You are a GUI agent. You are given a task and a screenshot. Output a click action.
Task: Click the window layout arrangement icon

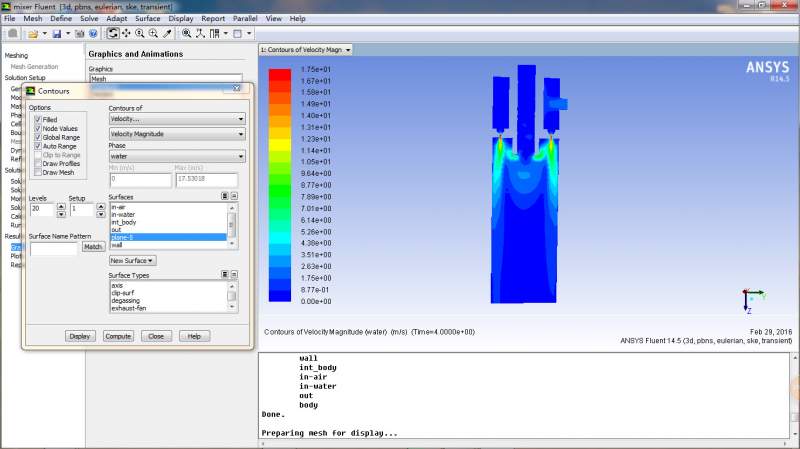pos(214,34)
